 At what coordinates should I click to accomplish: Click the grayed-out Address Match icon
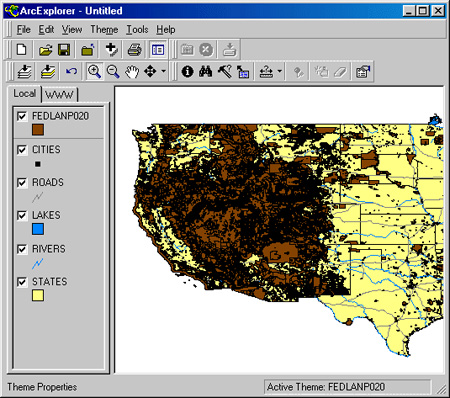click(x=299, y=71)
